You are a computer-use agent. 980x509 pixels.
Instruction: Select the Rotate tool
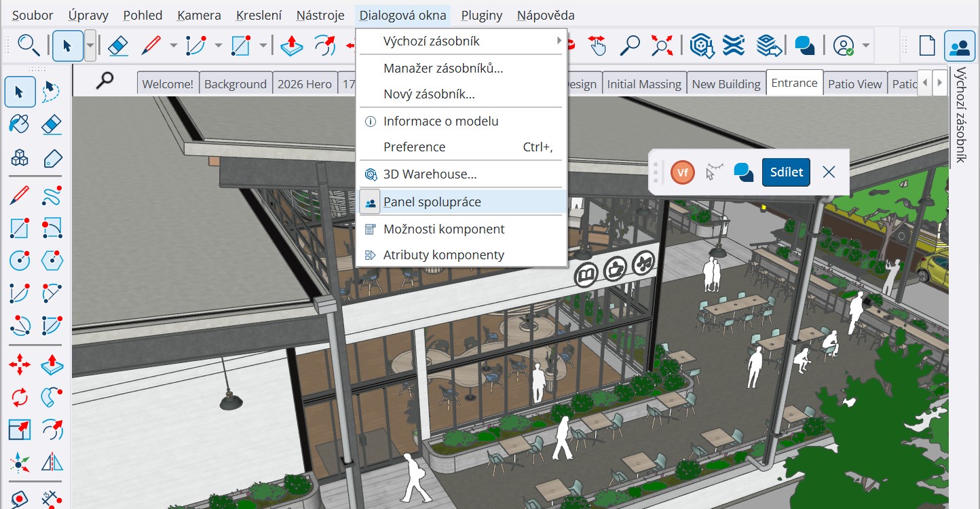tap(20, 396)
